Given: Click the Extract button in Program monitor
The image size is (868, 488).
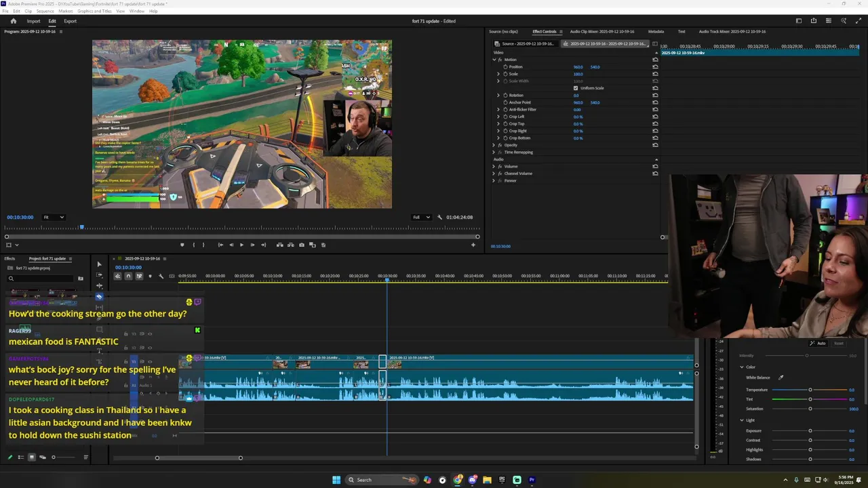Looking at the screenshot, I should (290, 245).
